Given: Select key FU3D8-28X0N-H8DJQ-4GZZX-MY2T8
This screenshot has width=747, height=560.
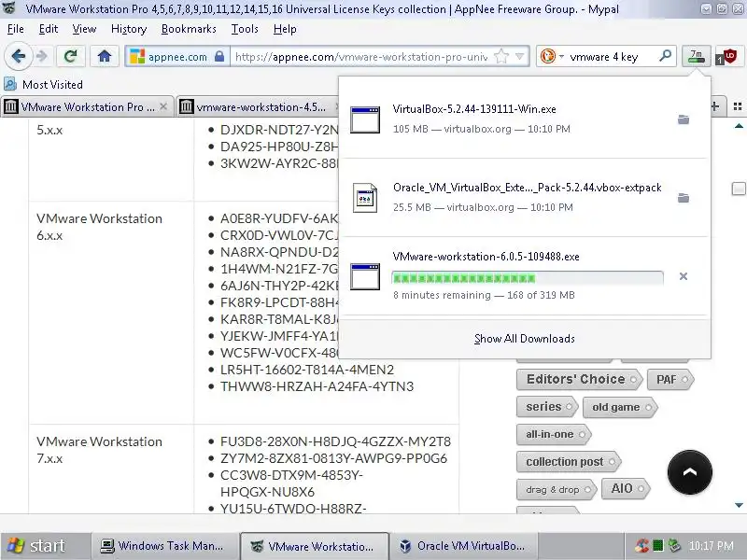Looking at the screenshot, I should click(335, 441).
